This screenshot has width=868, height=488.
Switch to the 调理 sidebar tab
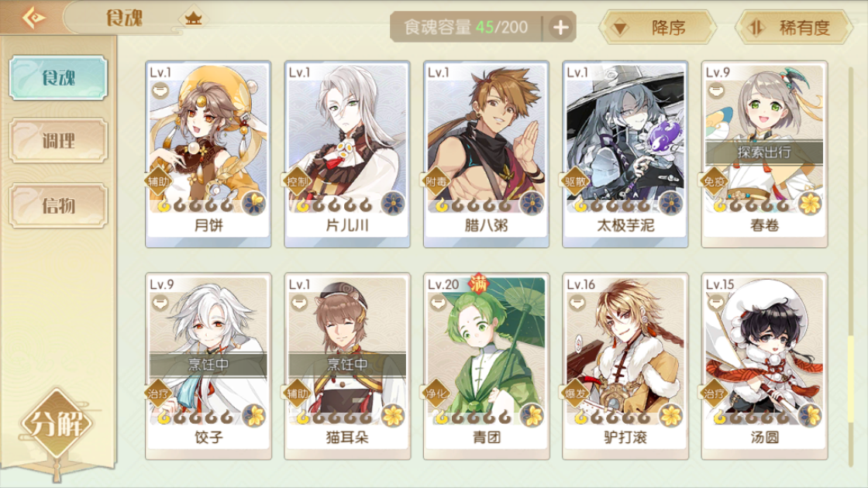tap(58, 140)
